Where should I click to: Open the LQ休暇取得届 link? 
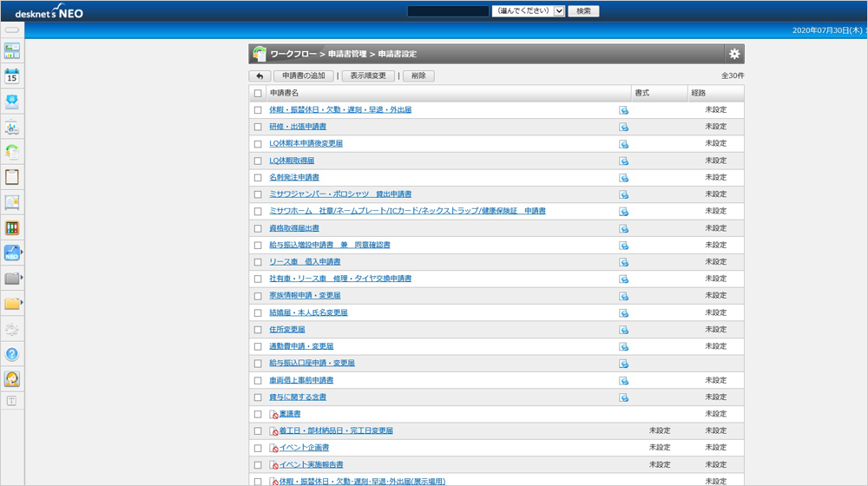tap(292, 161)
